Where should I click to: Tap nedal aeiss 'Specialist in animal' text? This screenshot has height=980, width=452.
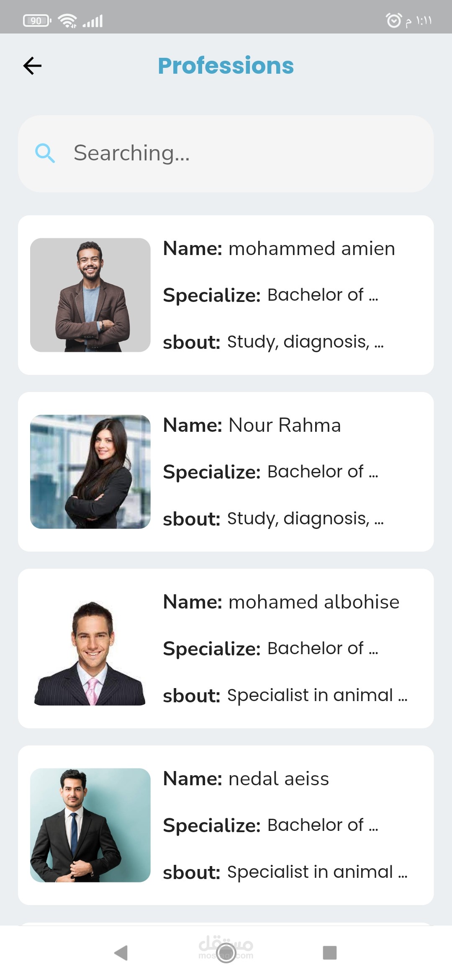pyautogui.click(x=317, y=872)
